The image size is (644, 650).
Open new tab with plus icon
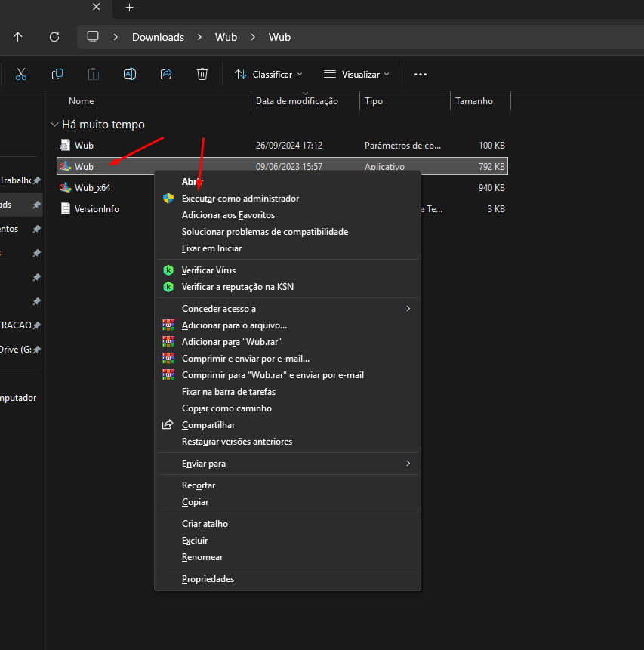(x=129, y=7)
